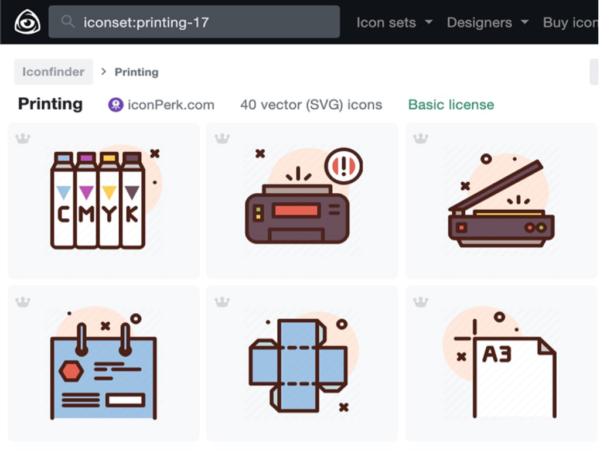Viewport: 600px width, 451px height.
Task: Click the Iconfinder eye logo
Action: 22,22
